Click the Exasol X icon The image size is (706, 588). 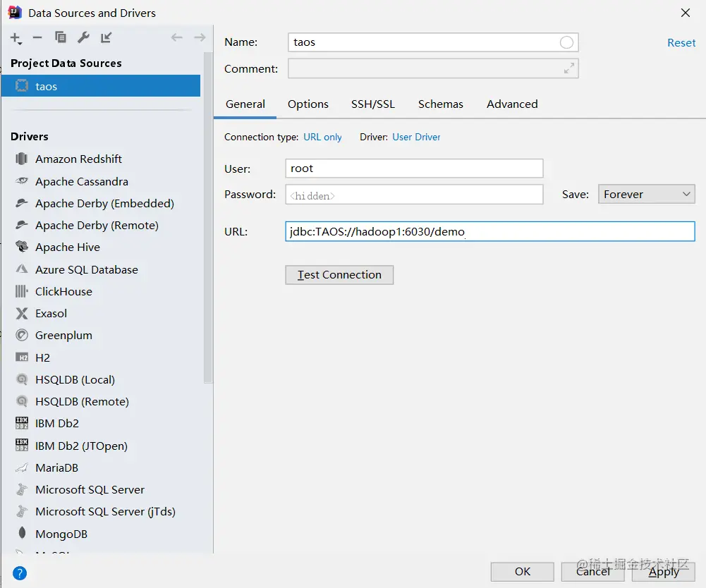(22, 313)
